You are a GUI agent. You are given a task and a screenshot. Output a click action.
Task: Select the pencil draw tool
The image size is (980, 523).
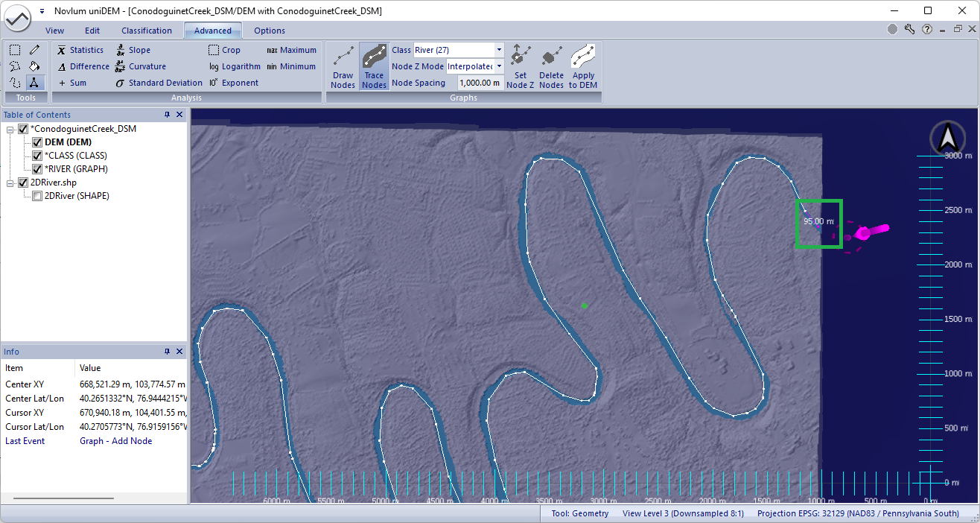pyautogui.click(x=34, y=50)
